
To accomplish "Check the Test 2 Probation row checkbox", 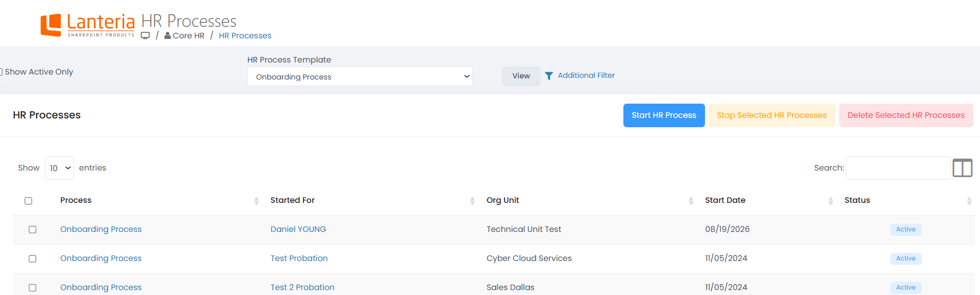I will pos(32,288).
